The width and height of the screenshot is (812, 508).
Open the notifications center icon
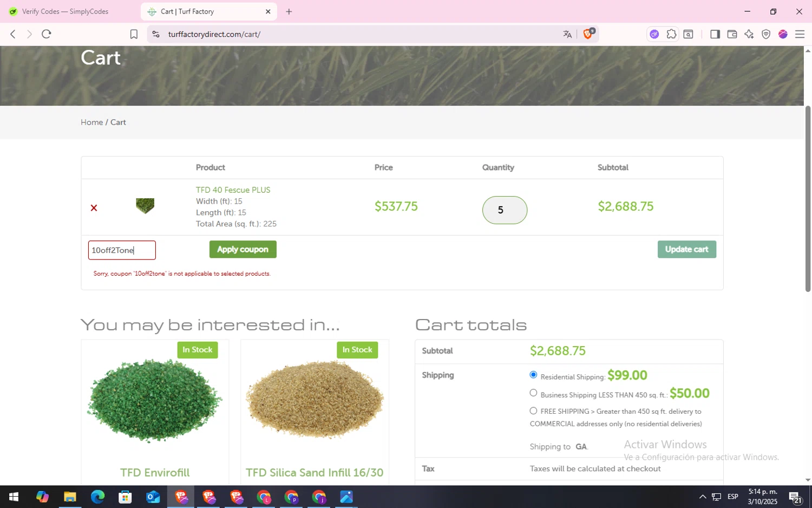tap(795, 497)
